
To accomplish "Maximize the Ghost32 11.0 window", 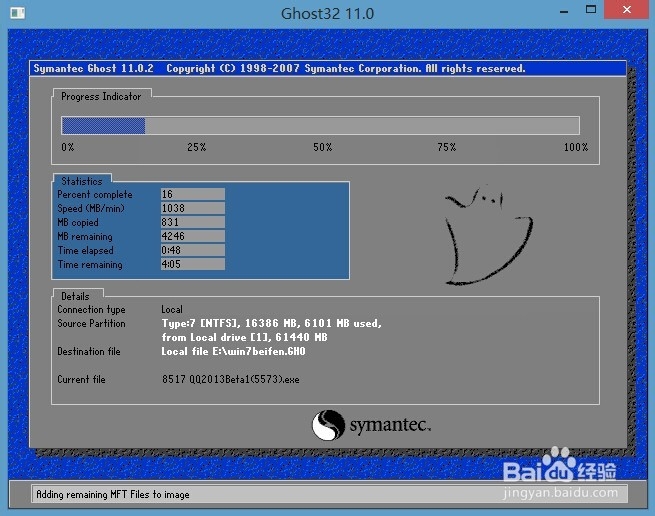I will point(591,10).
